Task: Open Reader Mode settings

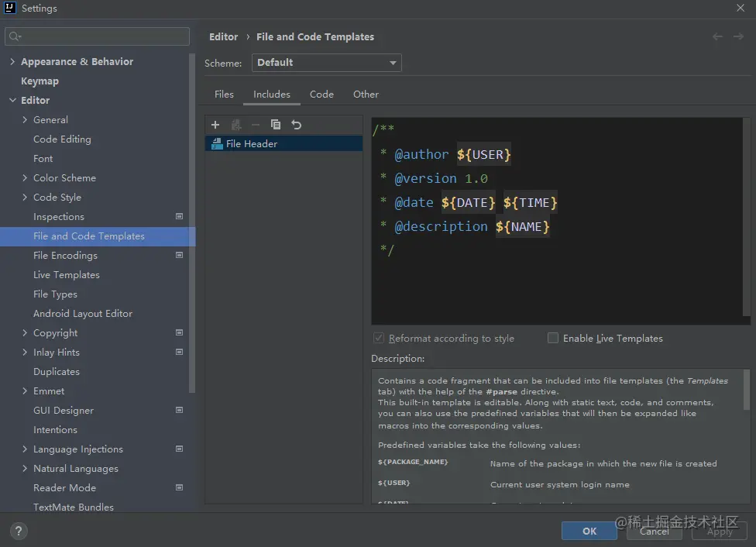Action: tap(64, 487)
